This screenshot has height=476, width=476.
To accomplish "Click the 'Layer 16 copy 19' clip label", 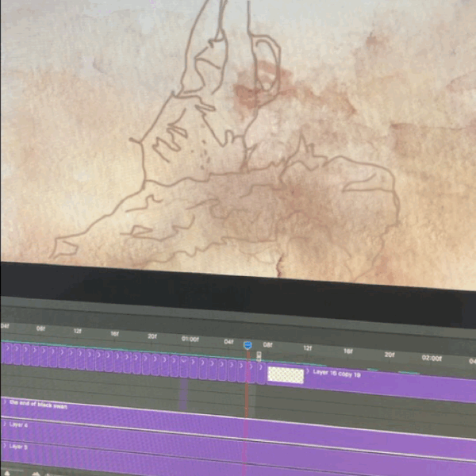I will pos(336,373).
